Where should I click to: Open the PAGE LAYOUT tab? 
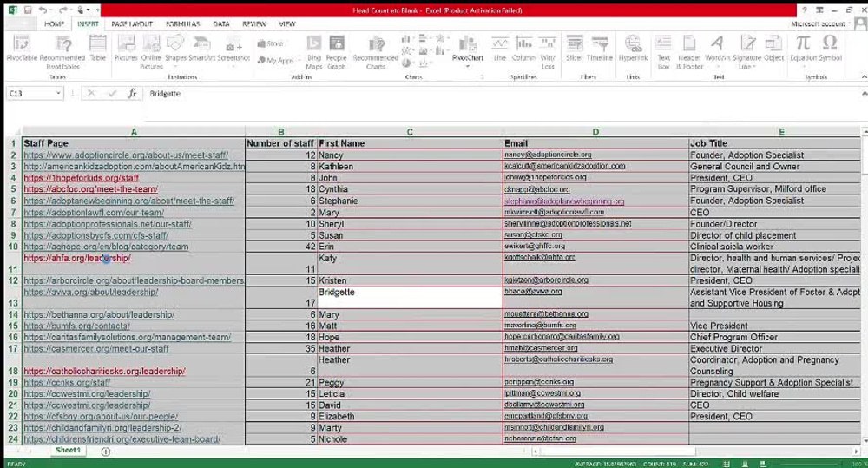tap(132, 23)
